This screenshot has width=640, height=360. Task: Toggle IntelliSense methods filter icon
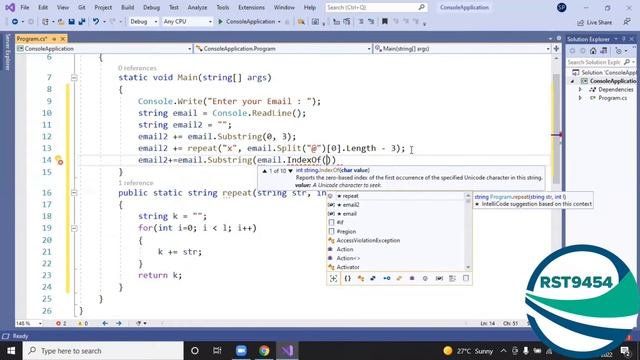[425, 278]
